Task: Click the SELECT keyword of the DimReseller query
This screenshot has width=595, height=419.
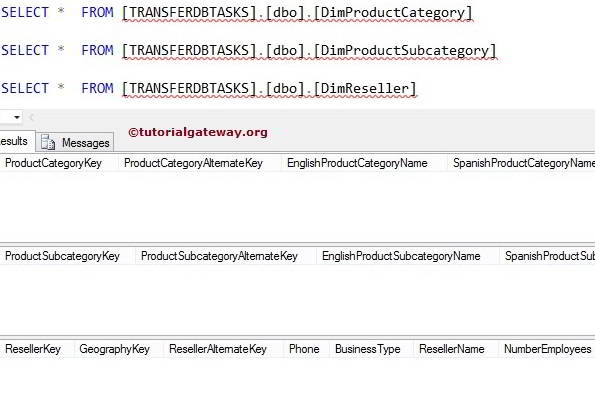Action: click(x=25, y=88)
